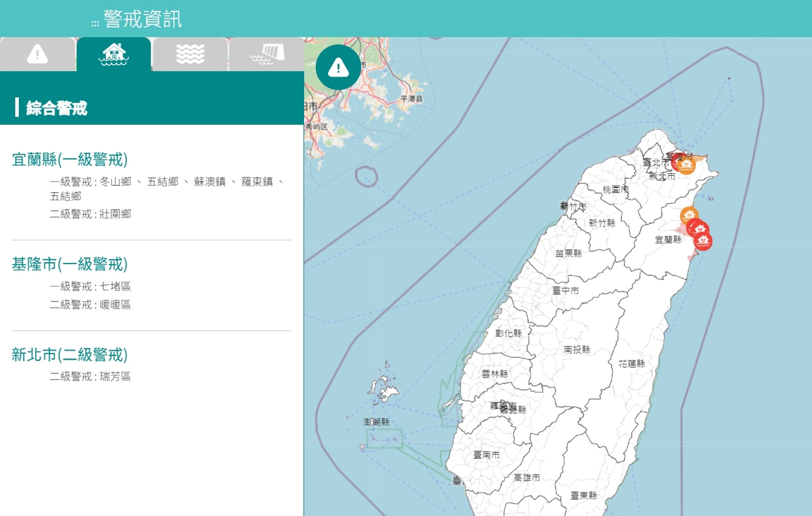812x516 pixels.
Task: Click 蘇澳鎮 in the Yilan list
Action: tap(210, 182)
